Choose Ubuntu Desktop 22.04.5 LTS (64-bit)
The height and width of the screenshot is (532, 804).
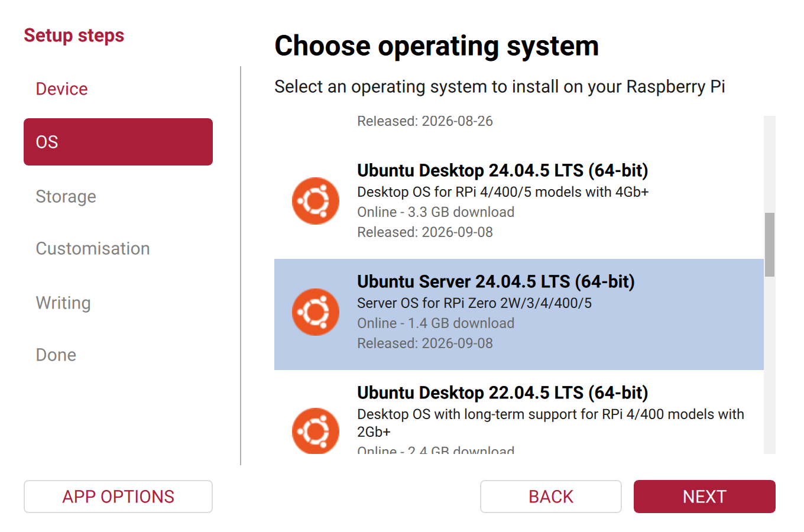(x=519, y=412)
